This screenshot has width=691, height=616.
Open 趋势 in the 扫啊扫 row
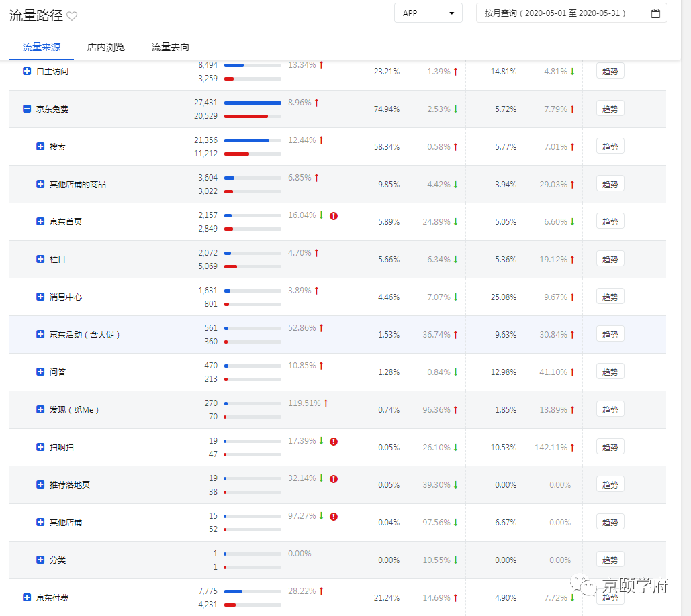point(610,447)
